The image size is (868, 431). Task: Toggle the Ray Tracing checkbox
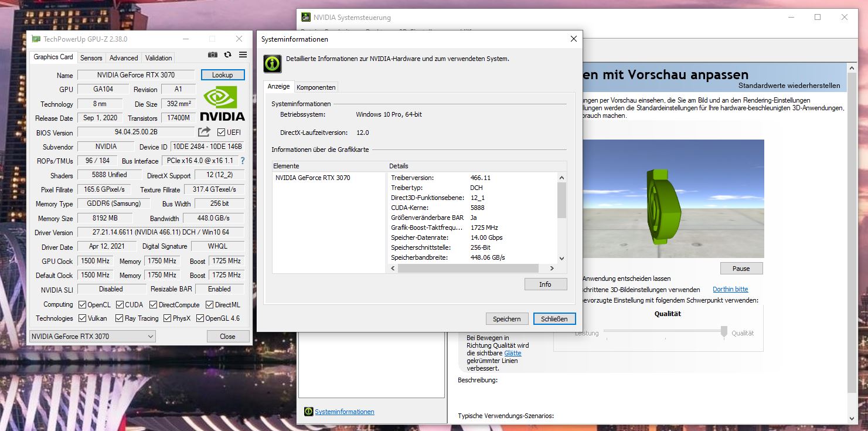(120, 318)
